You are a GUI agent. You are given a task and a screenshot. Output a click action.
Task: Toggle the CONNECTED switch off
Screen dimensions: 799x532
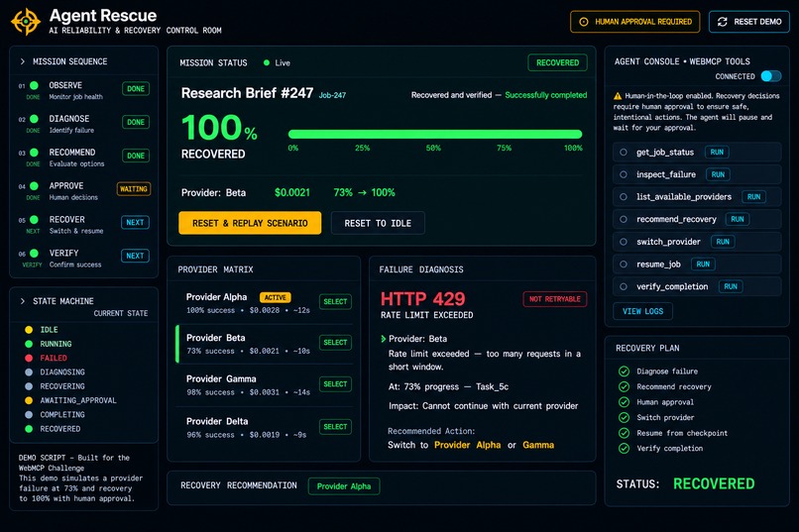[x=770, y=76]
